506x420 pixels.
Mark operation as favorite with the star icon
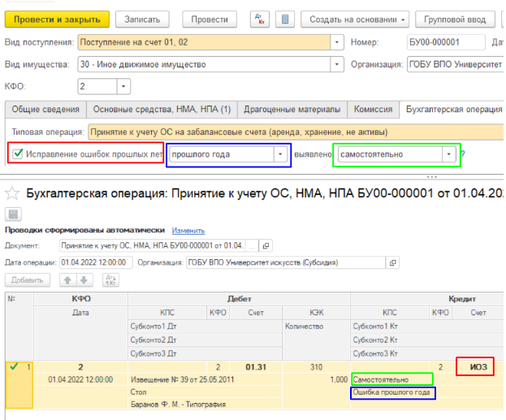pyautogui.click(x=12, y=193)
